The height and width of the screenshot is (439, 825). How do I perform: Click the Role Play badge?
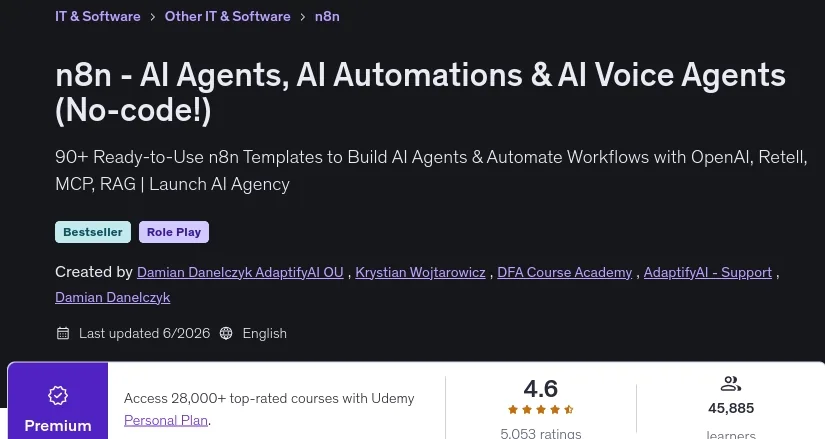tap(174, 232)
